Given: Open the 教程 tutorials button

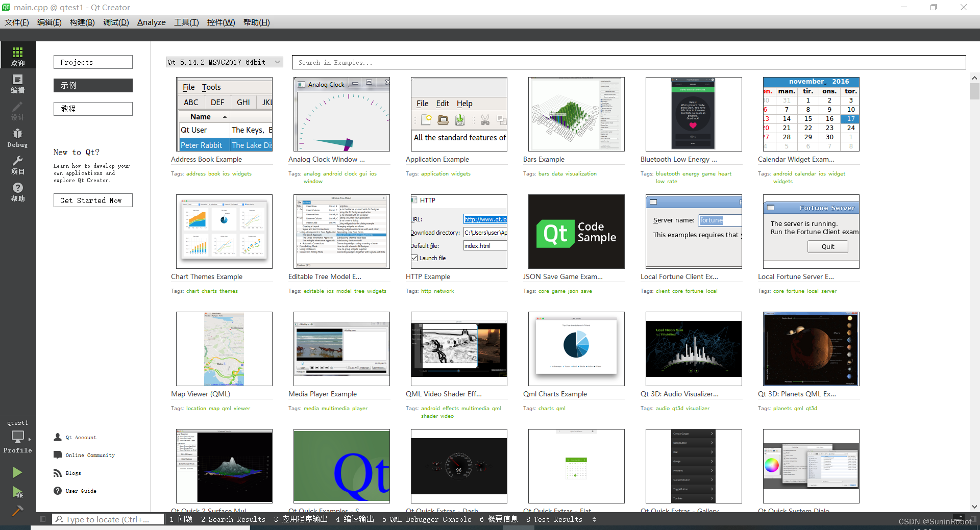Looking at the screenshot, I should (x=93, y=109).
